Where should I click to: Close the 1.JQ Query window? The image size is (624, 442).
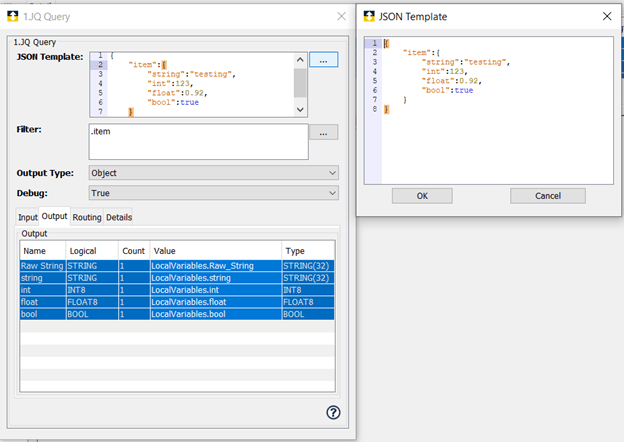click(341, 16)
